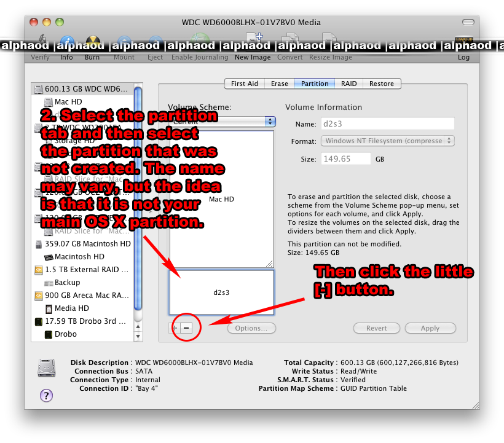504x443 pixels.
Task: Click the Revert button
Action: pos(376,328)
